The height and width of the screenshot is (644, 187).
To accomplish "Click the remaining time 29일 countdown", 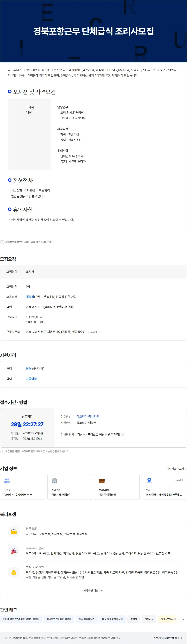I will (x=27, y=424).
